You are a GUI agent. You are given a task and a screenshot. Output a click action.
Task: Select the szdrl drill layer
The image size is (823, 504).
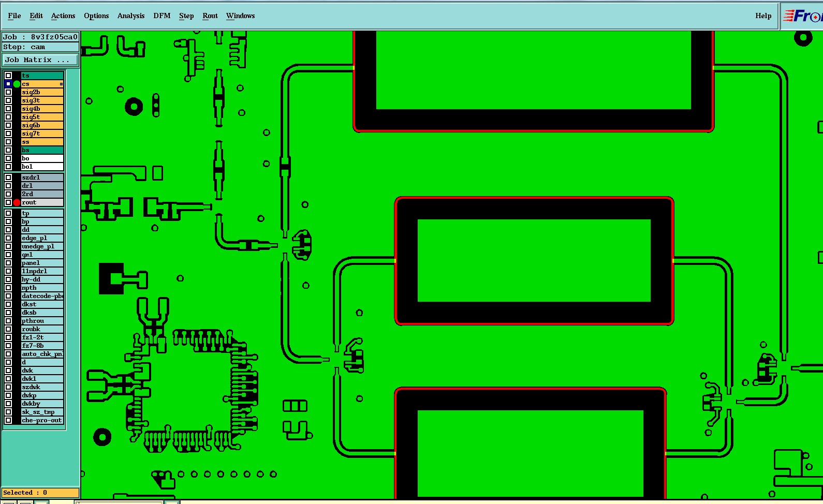(42, 177)
